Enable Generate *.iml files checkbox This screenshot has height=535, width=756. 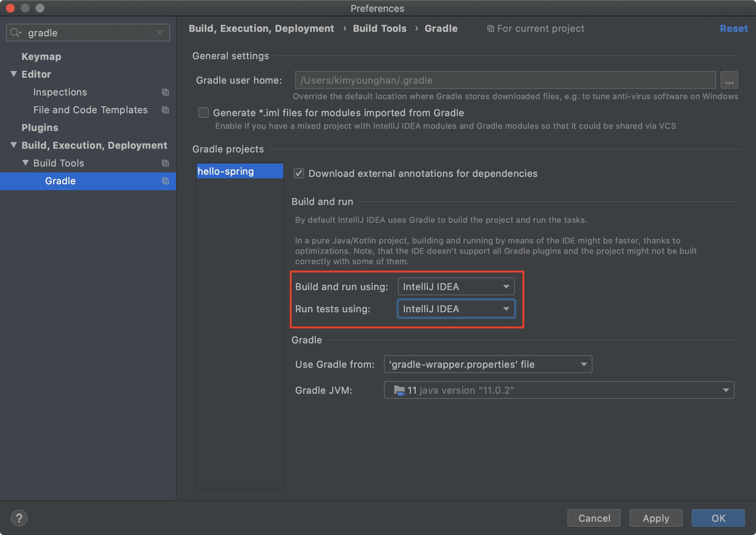[203, 112]
